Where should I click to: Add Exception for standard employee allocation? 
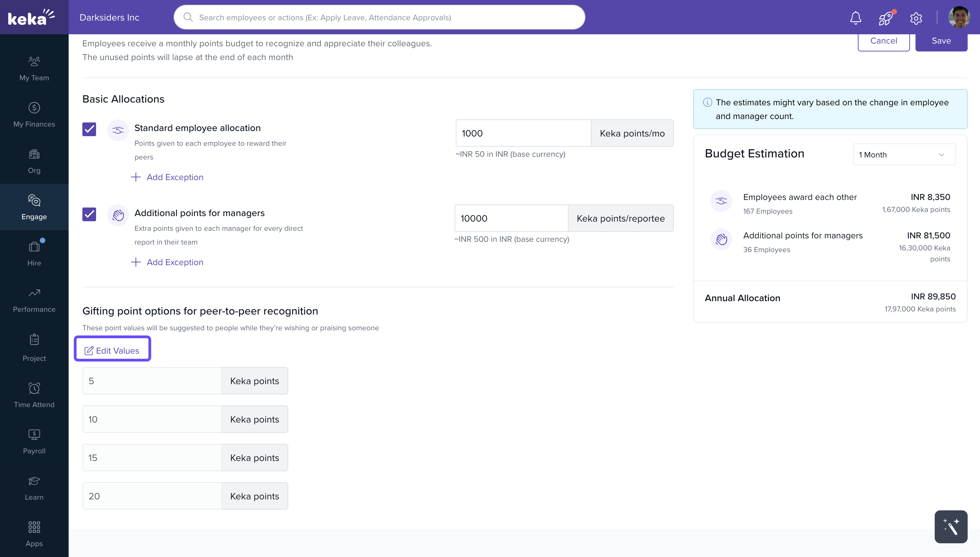[167, 177]
